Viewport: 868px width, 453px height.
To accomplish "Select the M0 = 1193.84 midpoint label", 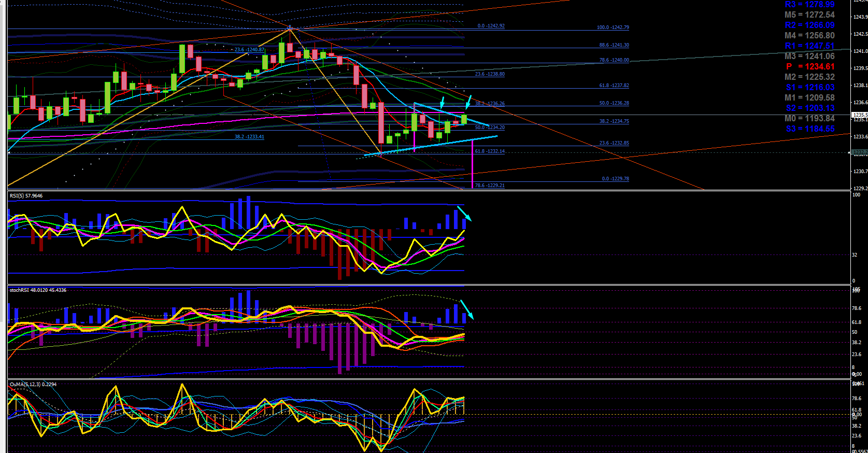I will pos(809,118).
